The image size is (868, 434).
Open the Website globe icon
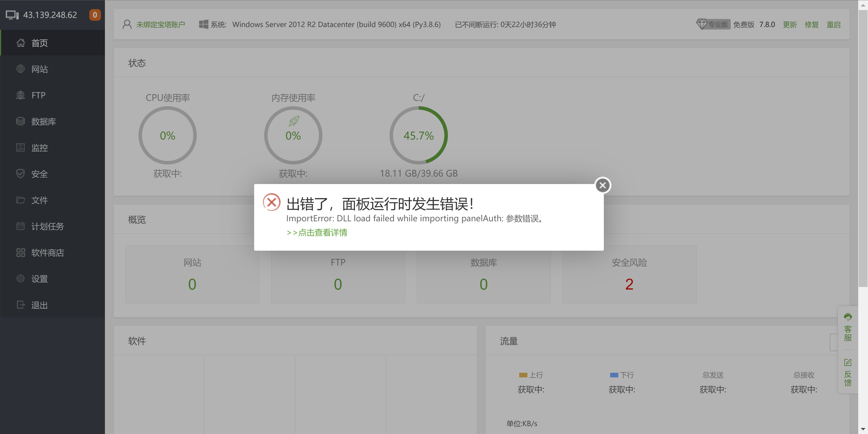point(21,69)
